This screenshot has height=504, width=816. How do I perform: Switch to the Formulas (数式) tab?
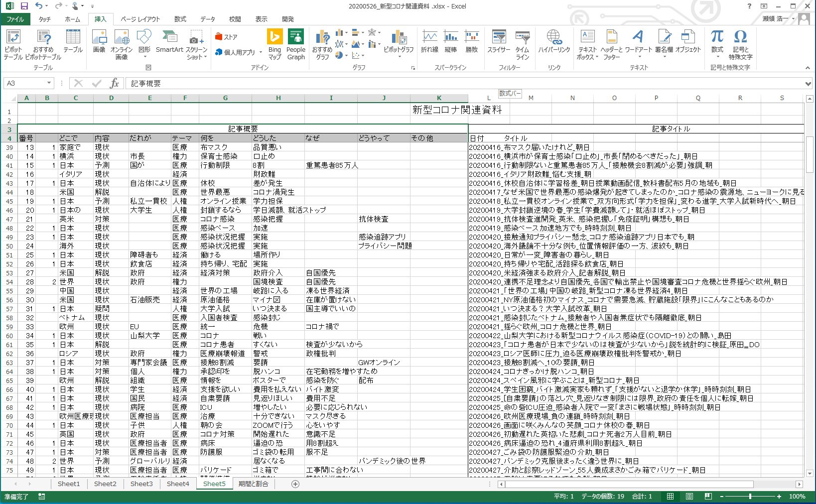[x=180, y=19]
